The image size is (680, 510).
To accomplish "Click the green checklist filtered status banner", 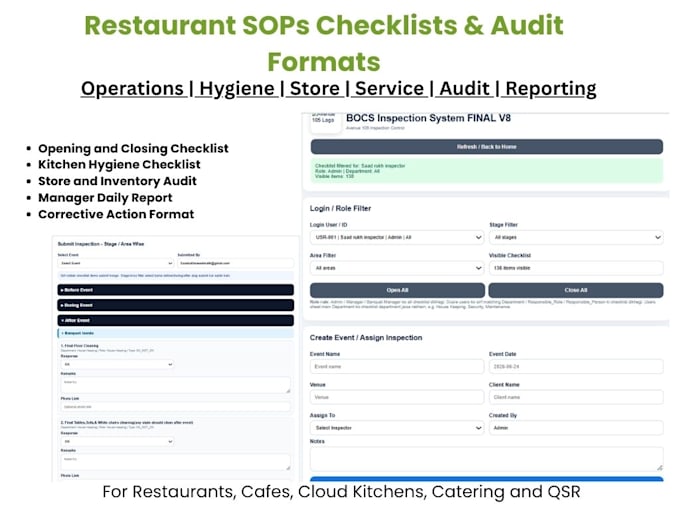I will pos(487,171).
